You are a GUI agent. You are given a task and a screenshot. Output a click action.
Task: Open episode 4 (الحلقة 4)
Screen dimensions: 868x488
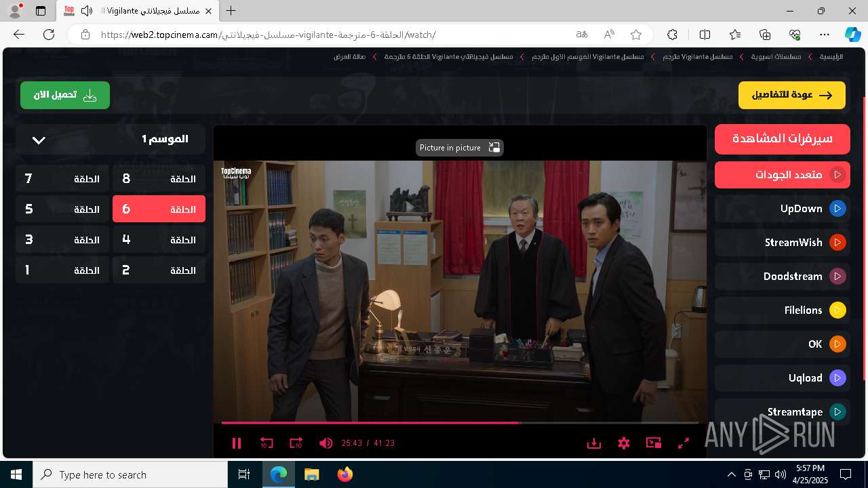159,240
